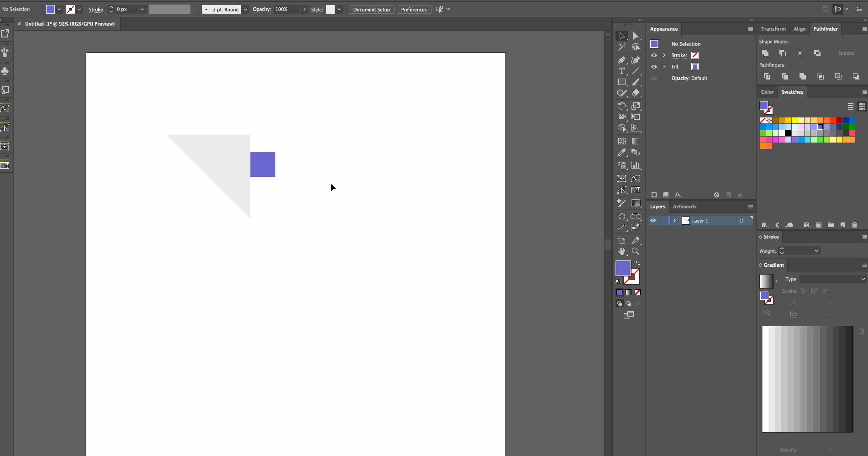Switch to the Artboards tab
This screenshot has height=456, width=868.
tap(684, 207)
